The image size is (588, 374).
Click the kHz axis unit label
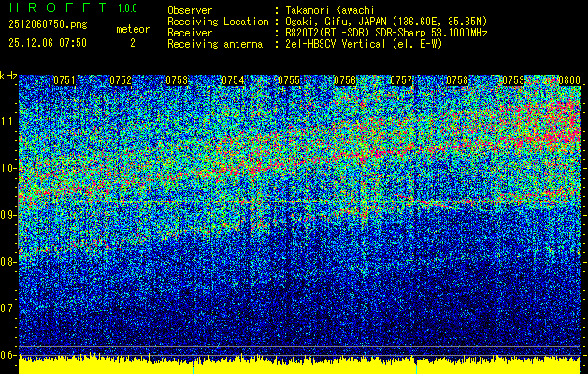pyautogui.click(x=9, y=76)
